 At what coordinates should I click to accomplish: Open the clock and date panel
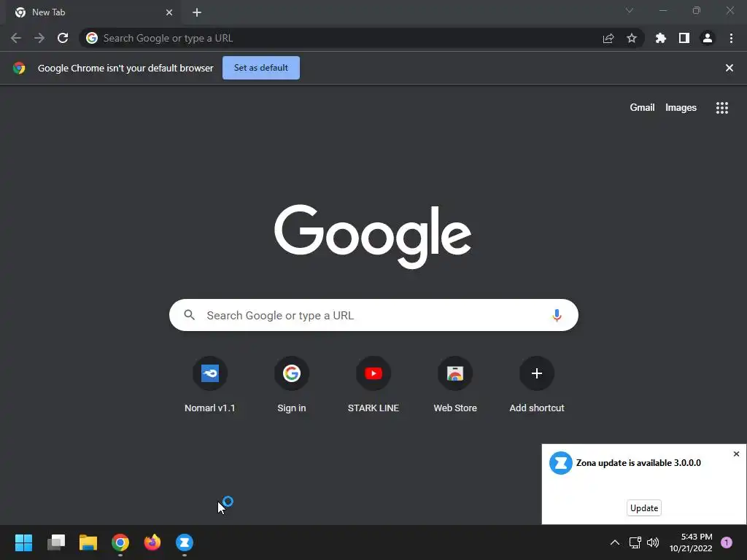coord(691,542)
